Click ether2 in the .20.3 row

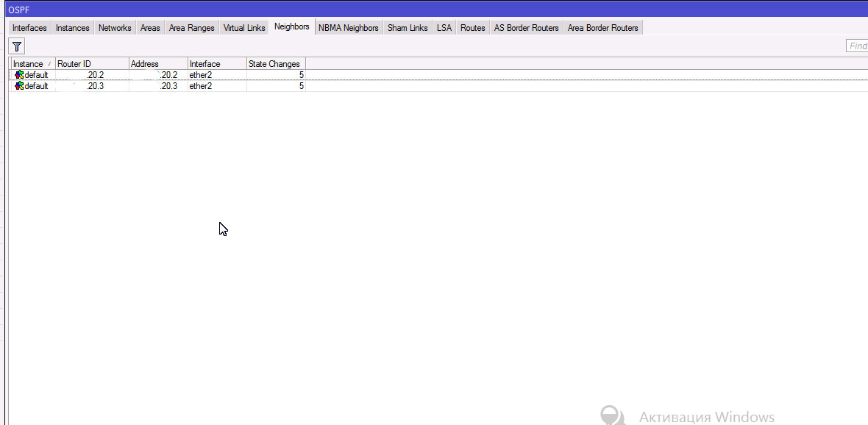click(x=200, y=86)
